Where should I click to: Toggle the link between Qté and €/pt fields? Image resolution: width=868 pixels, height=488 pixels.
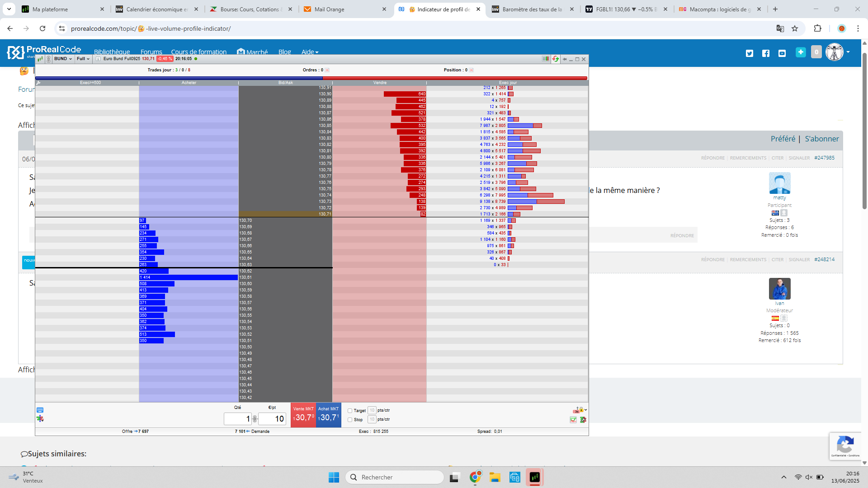(x=255, y=419)
